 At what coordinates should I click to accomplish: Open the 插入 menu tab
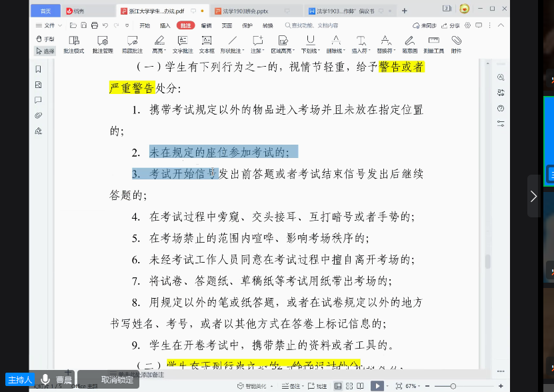pos(165,25)
